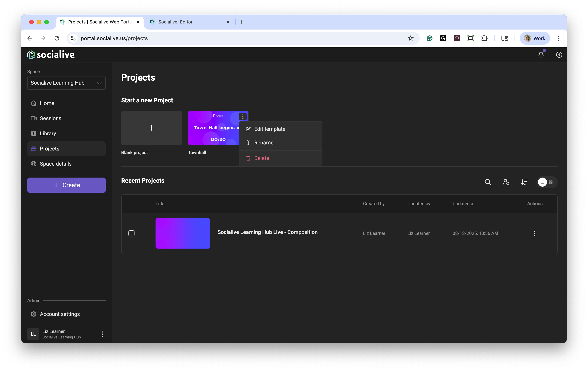Click the info icon in header
This screenshot has height=371, width=588.
click(x=559, y=55)
